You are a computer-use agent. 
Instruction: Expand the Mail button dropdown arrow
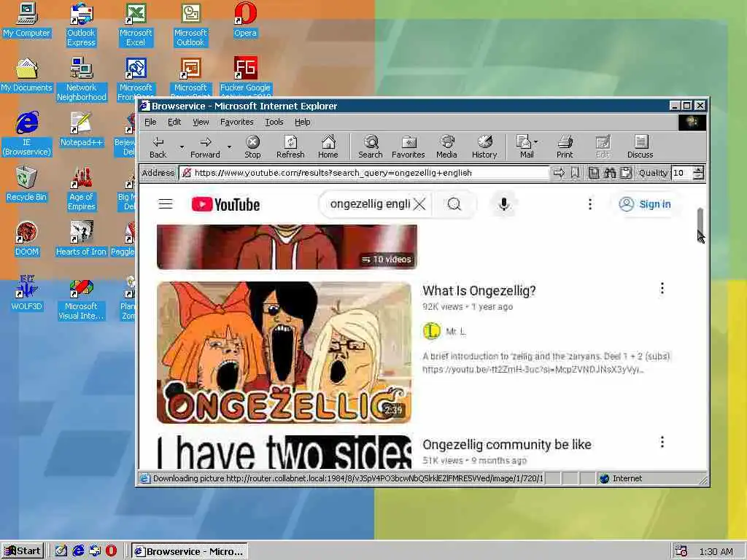click(536, 142)
